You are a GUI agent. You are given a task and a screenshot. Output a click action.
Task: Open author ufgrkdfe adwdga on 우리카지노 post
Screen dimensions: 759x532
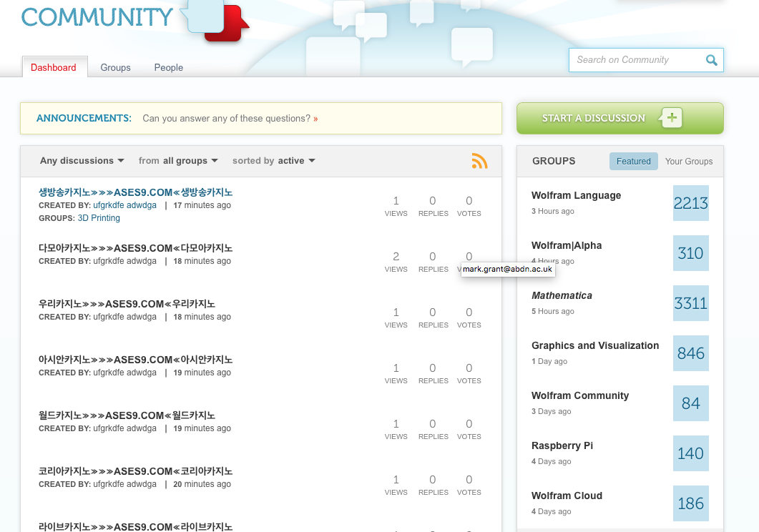[x=125, y=317]
